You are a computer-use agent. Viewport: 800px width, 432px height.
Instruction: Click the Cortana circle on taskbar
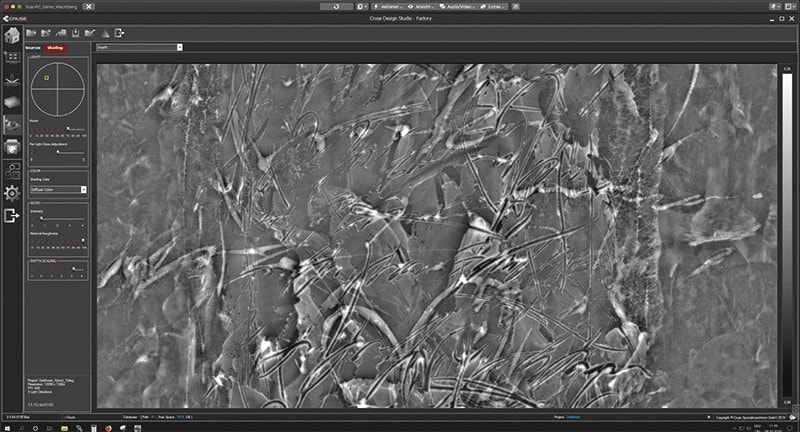click(35, 428)
